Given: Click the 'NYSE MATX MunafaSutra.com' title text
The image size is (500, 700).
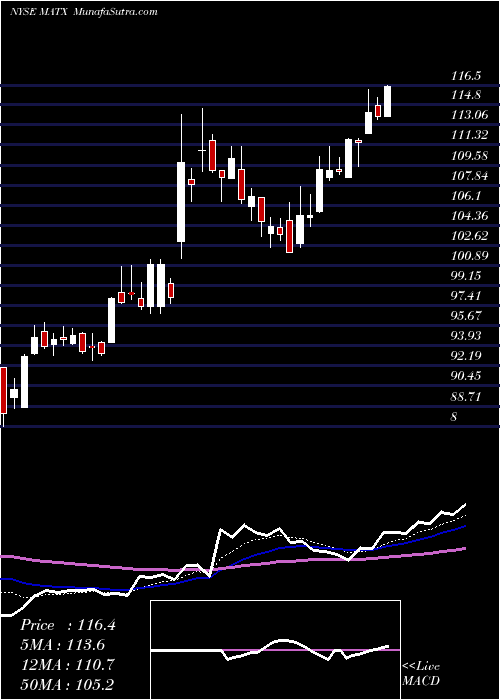Looking at the screenshot, I should pyautogui.click(x=84, y=12).
